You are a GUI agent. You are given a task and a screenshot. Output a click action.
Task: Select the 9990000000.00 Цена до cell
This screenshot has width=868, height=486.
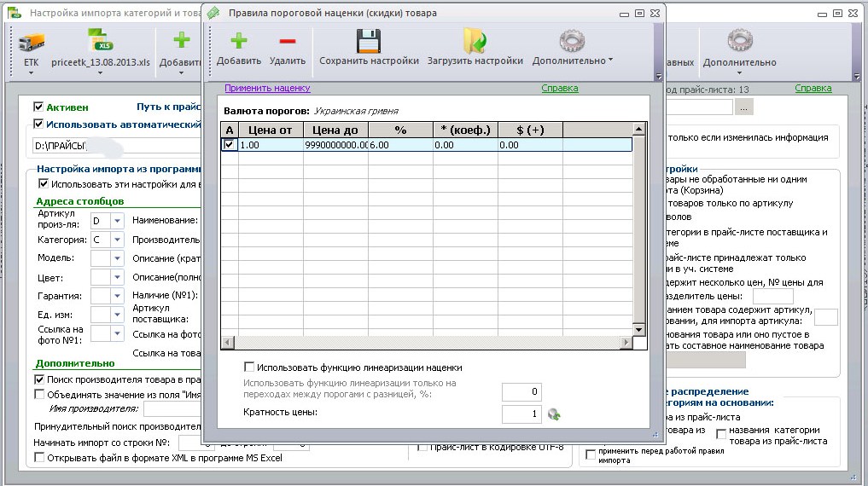[x=335, y=145]
